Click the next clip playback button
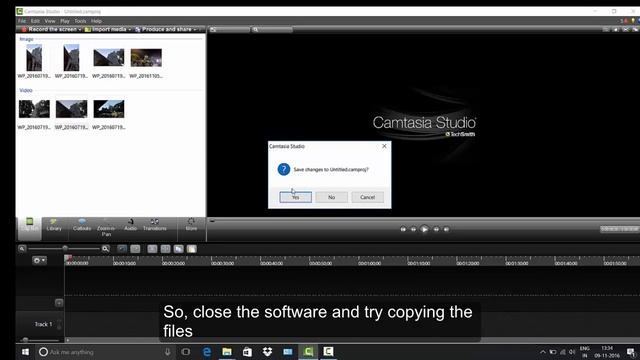The image size is (640, 360). (447, 229)
